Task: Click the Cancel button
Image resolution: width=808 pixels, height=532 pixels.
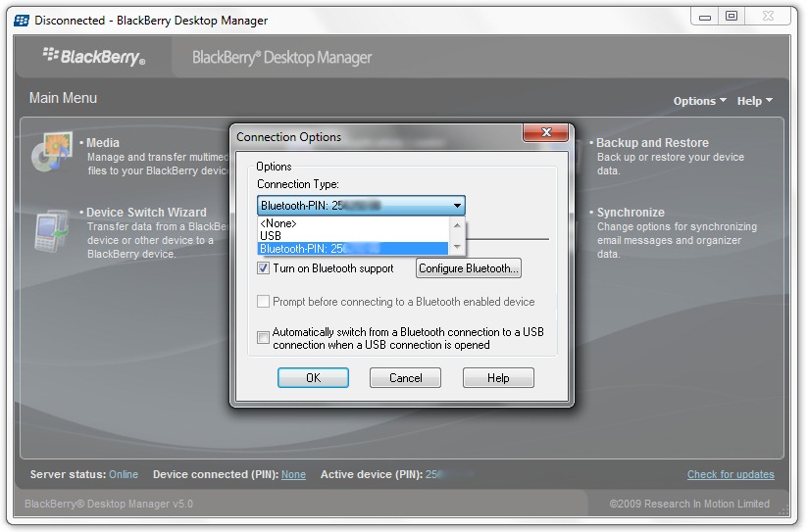Action: 405,378
